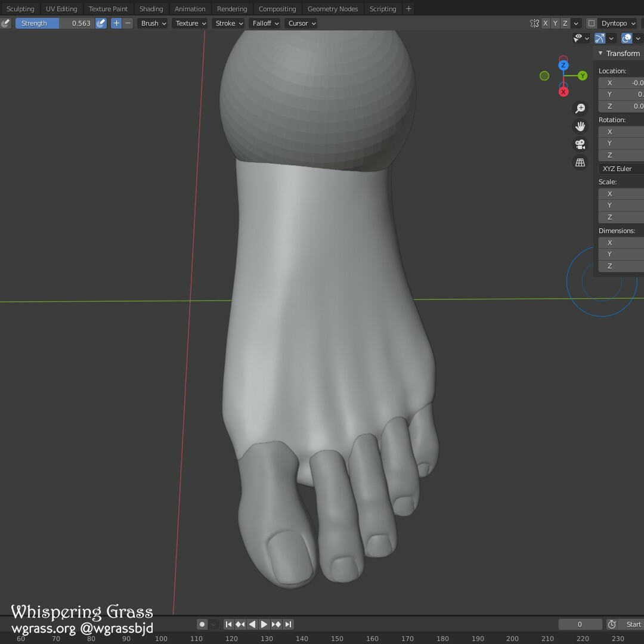Open the Sculpting workspace tab
The width and height of the screenshot is (644, 644).
click(x=20, y=8)
